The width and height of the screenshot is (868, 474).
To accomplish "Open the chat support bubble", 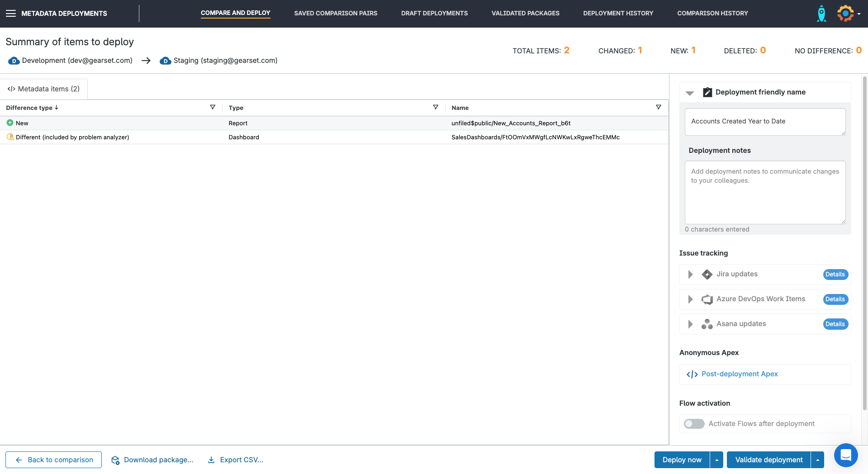I will point(846,455).
